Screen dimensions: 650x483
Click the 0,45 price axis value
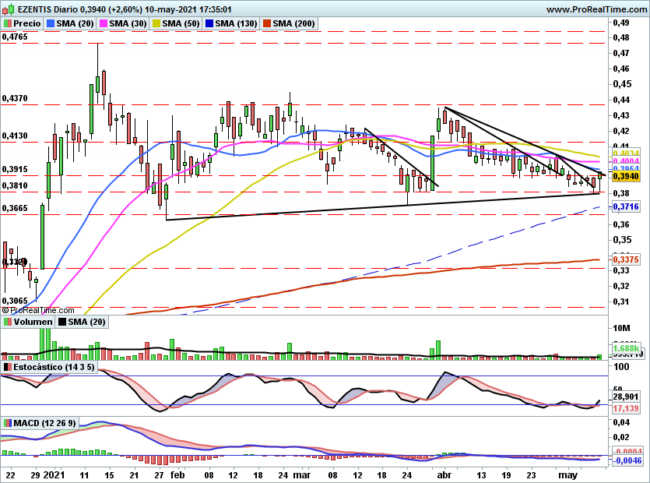622,84
